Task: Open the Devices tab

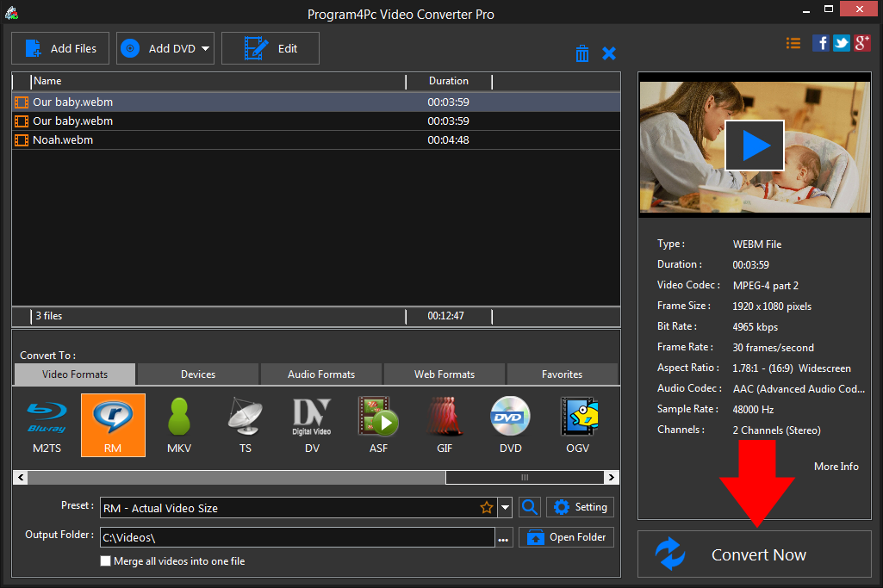Action: [196, 374]
